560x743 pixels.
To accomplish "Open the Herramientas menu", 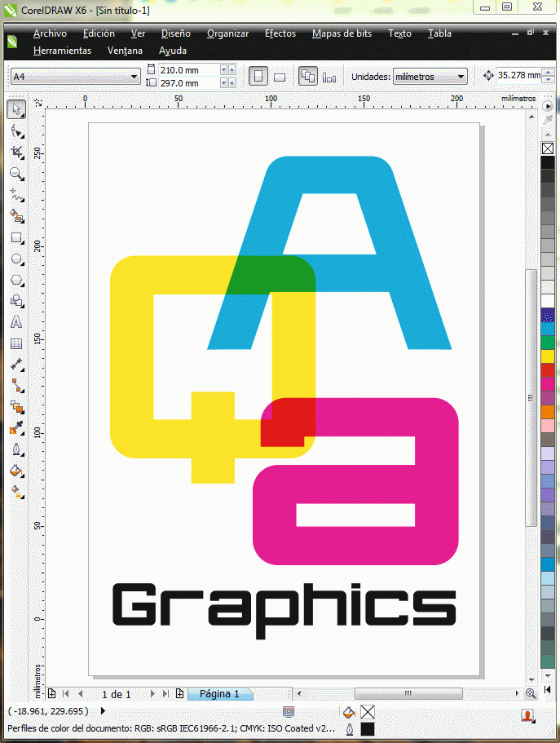I will point(62,51).
